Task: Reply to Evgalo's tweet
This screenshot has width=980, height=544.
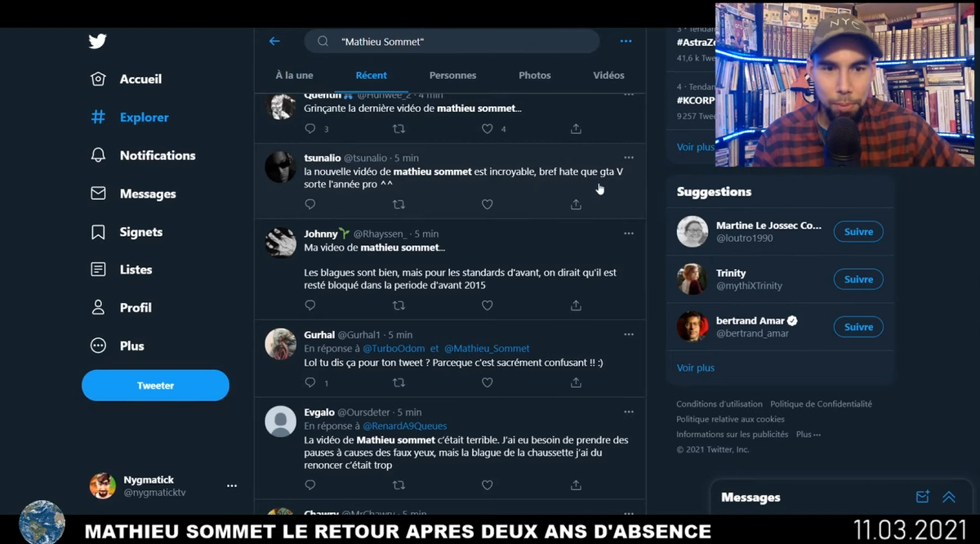Action: [x=310, y=485]
